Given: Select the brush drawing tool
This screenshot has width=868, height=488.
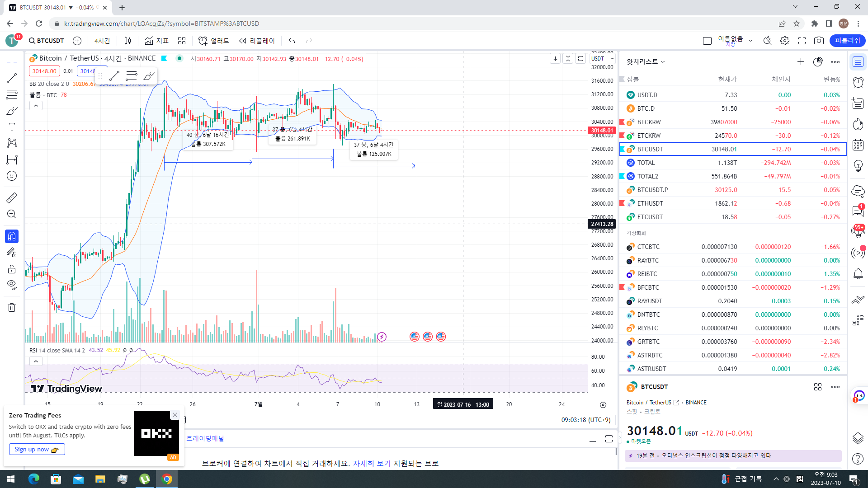Looking at the screenshot, I should 12,111.
